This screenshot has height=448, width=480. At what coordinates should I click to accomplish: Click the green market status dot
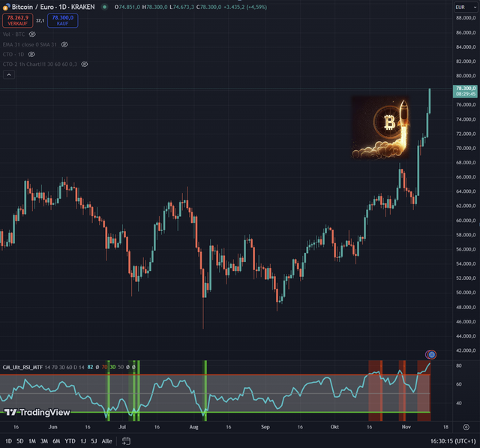click(x=105, y=7)
